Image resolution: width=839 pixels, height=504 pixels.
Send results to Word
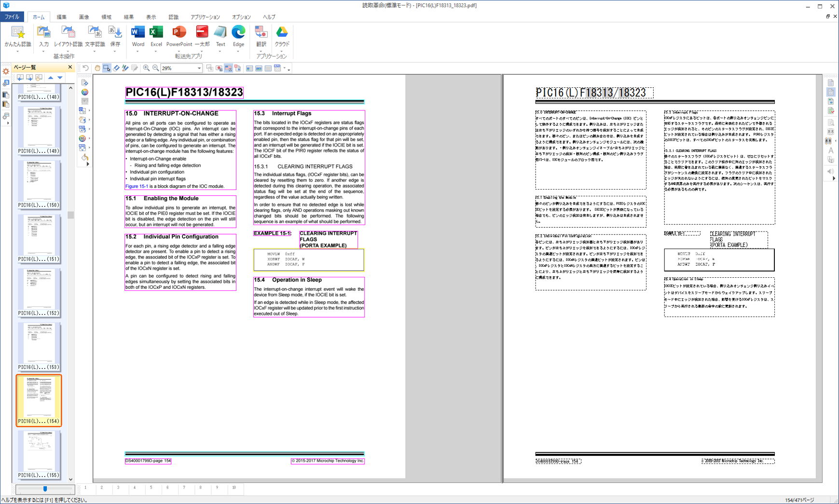(x=138, y=36)
